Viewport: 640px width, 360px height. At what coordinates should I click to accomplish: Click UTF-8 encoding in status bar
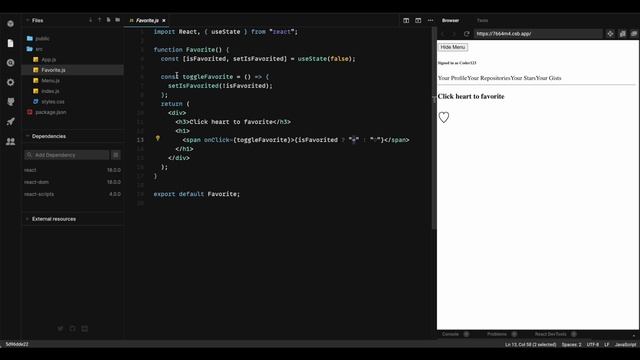(593, 344)
